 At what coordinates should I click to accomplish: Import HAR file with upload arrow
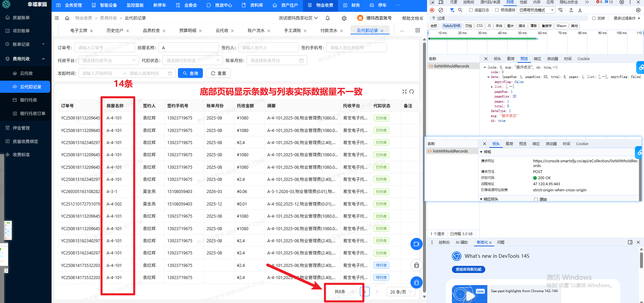(x=571, y=10)
